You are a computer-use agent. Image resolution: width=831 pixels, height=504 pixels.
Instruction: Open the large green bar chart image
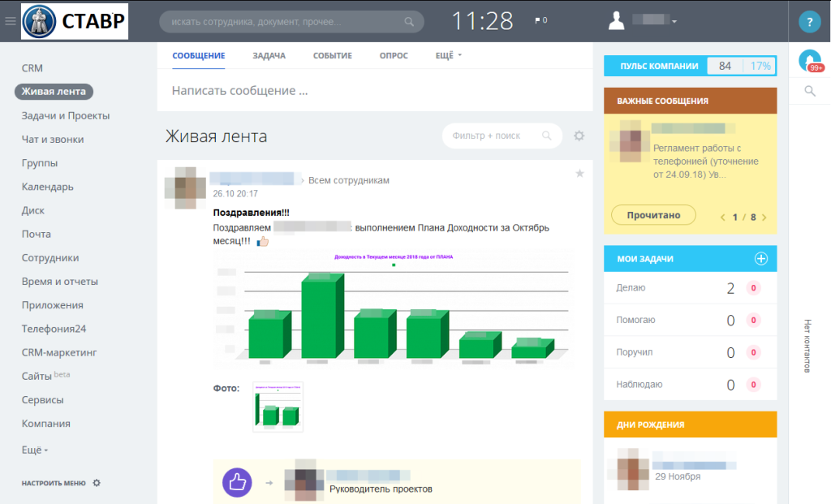click(394, 308)
